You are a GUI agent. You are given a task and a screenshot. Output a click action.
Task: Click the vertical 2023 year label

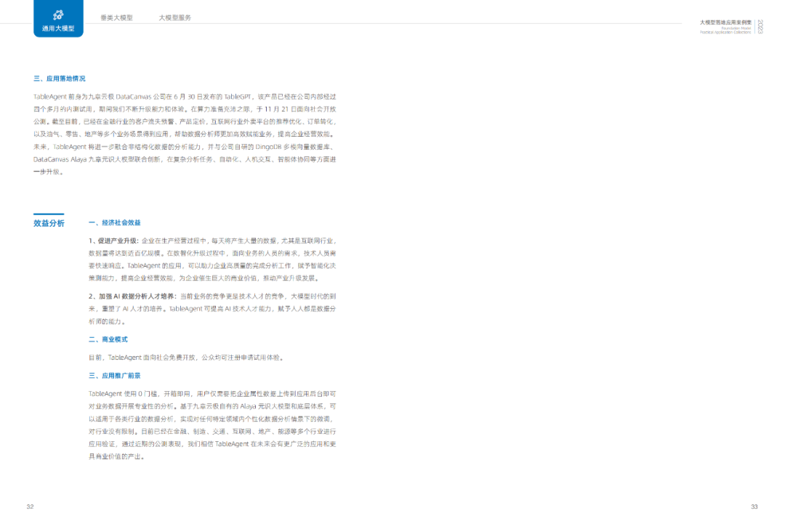click(x=760, y=26)
